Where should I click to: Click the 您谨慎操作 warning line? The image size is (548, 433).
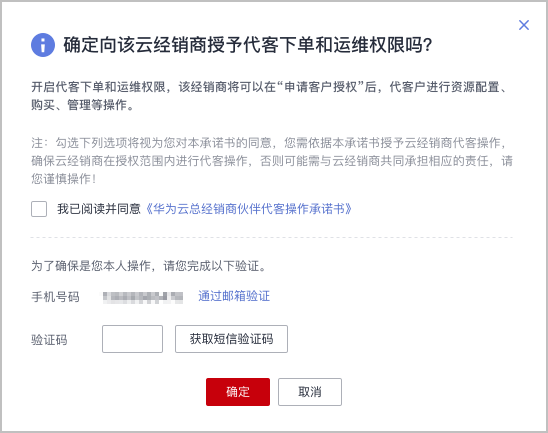[x=64, y=179]
